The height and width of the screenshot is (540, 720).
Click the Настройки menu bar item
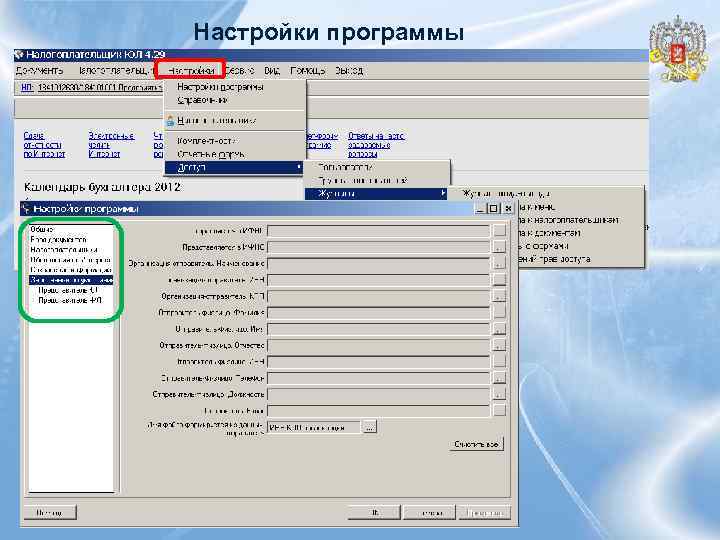pos(191,71)
